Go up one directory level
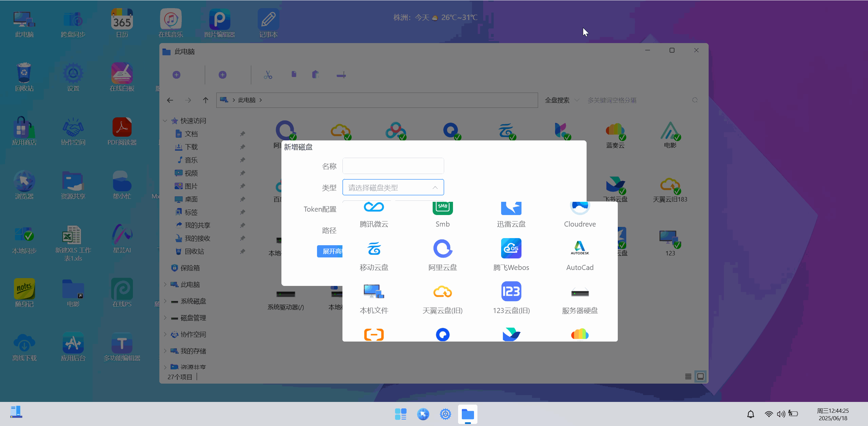The height and width of the screenshot is (426, 868). [x=205, y=100]
